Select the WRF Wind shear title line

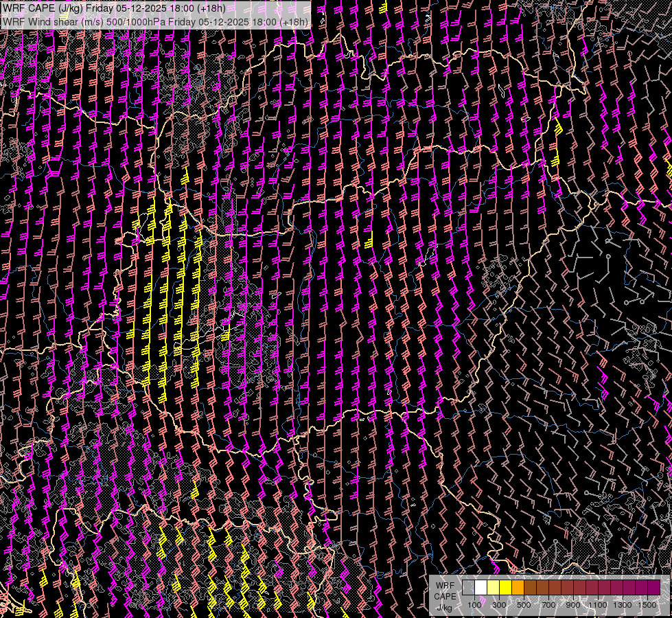(x=155, y=22)
